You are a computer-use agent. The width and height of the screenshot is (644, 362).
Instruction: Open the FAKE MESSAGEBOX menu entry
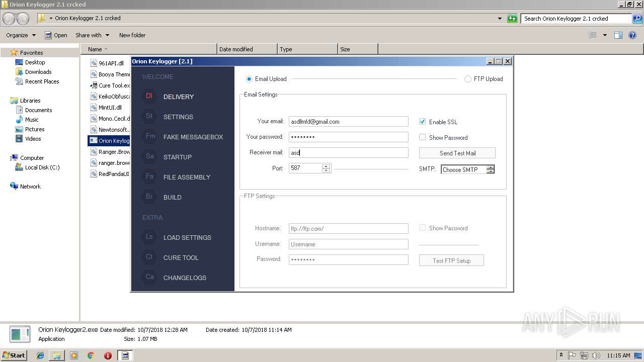point(193,137)
